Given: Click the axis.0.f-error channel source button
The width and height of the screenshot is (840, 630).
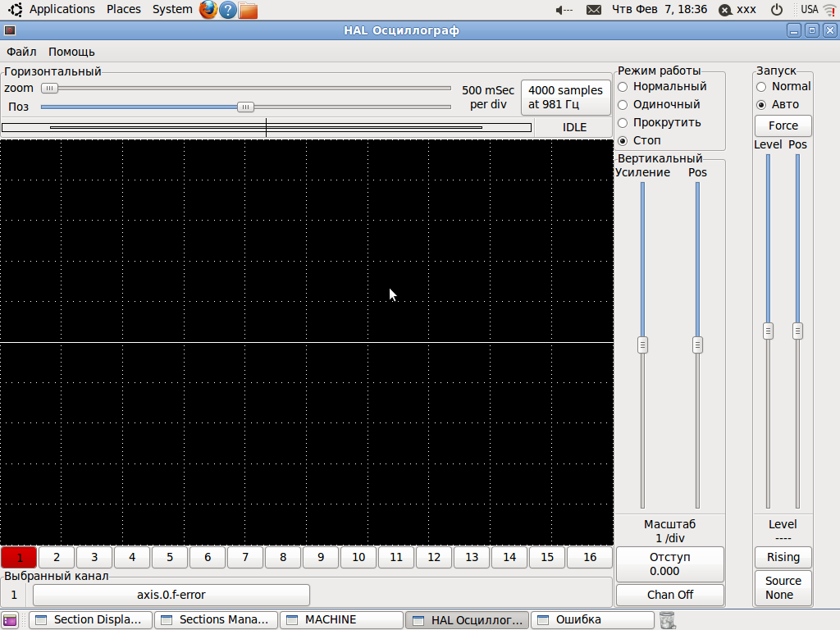Looking at the screenshot, I should tap(171, 596).
